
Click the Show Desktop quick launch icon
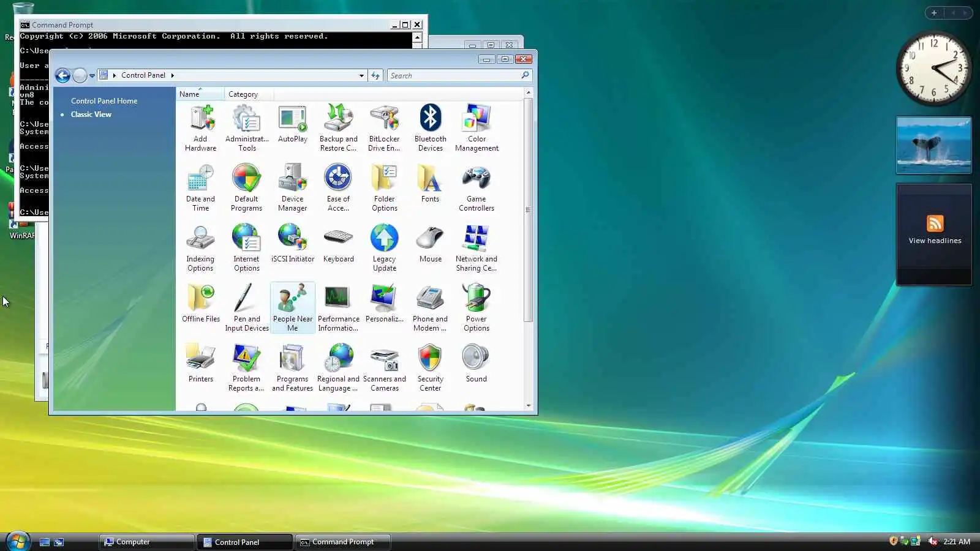tap(45, 542)
